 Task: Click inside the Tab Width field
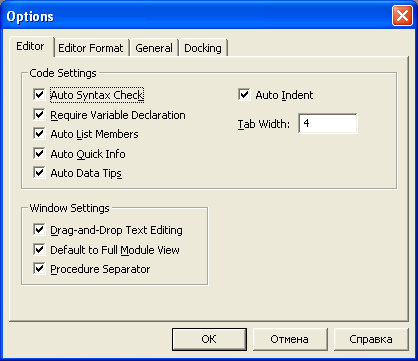[328, 124]
